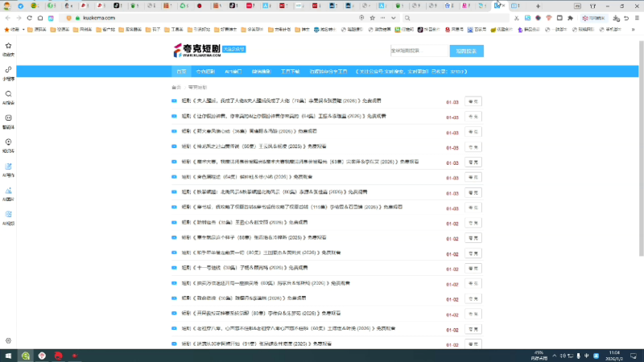The width and height of the screenshot is (644, 362).
Task: Go back with the browser back arrow
Action: tap(8, 18)
